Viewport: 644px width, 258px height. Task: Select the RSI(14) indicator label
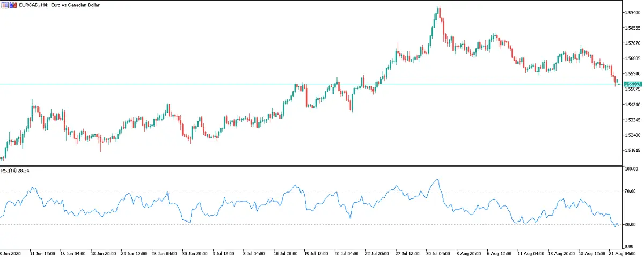pyautogui.click(x=15, y=171)
